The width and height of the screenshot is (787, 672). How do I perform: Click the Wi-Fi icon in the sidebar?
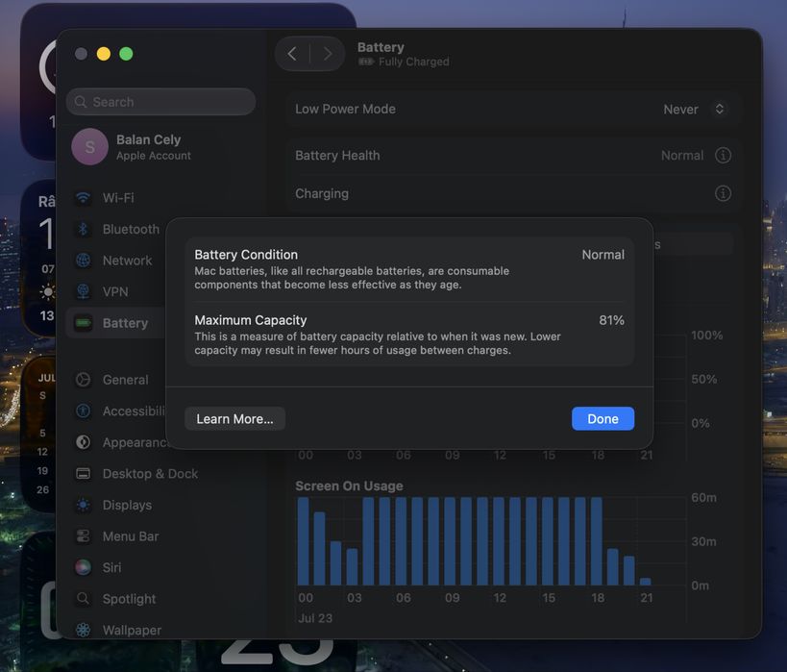pyautogui.click(x=83, y=197)
